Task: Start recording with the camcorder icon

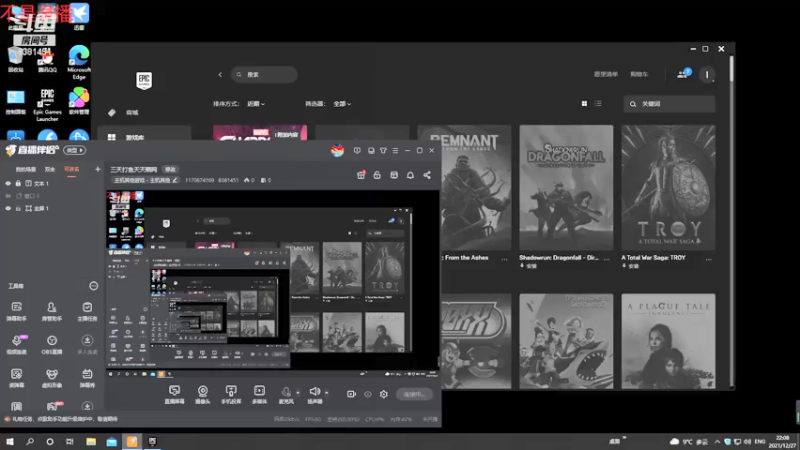Action: pyautogui.click(x=351, y=394)
